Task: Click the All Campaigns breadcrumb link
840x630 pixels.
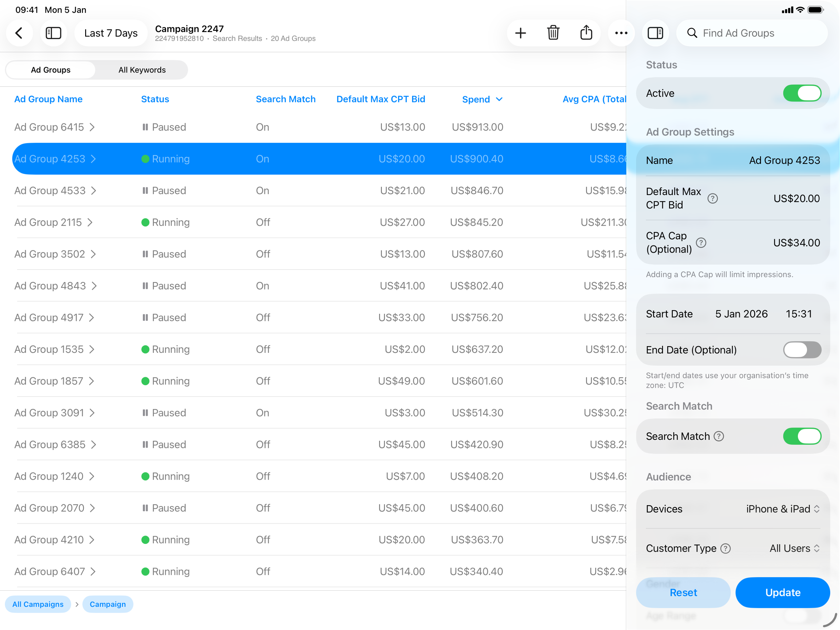Action: [38, 604]
